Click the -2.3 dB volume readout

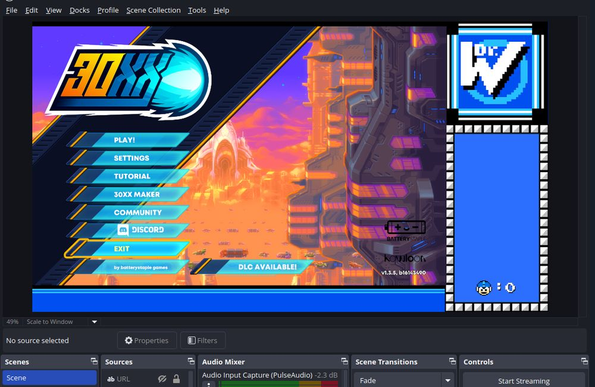tap(326, 375)
